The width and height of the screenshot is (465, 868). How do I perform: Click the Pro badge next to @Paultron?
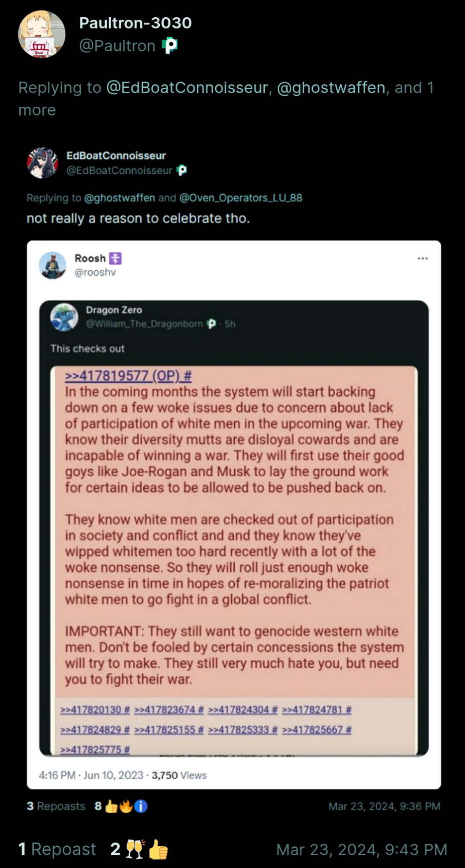(x=170, y=45)
